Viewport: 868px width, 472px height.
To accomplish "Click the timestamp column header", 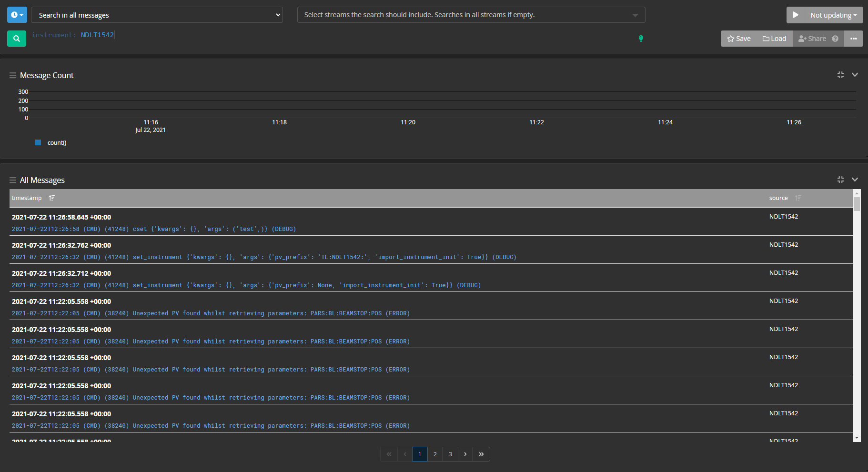I will coord(27,198).
